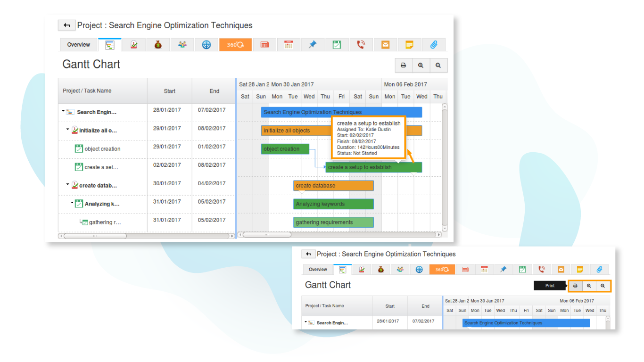
Task: Select the object creation task row
Action: pos(146,149)
